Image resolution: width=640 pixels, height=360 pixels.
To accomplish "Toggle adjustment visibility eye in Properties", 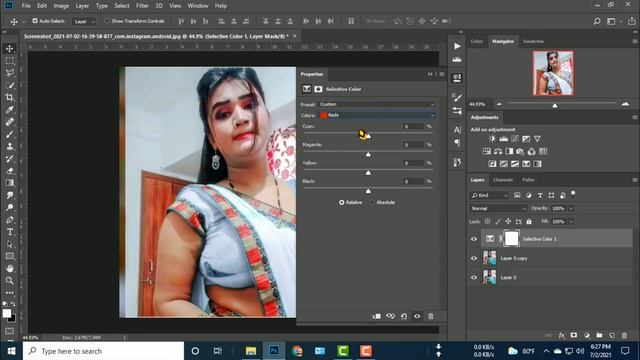I will (417, 316).
